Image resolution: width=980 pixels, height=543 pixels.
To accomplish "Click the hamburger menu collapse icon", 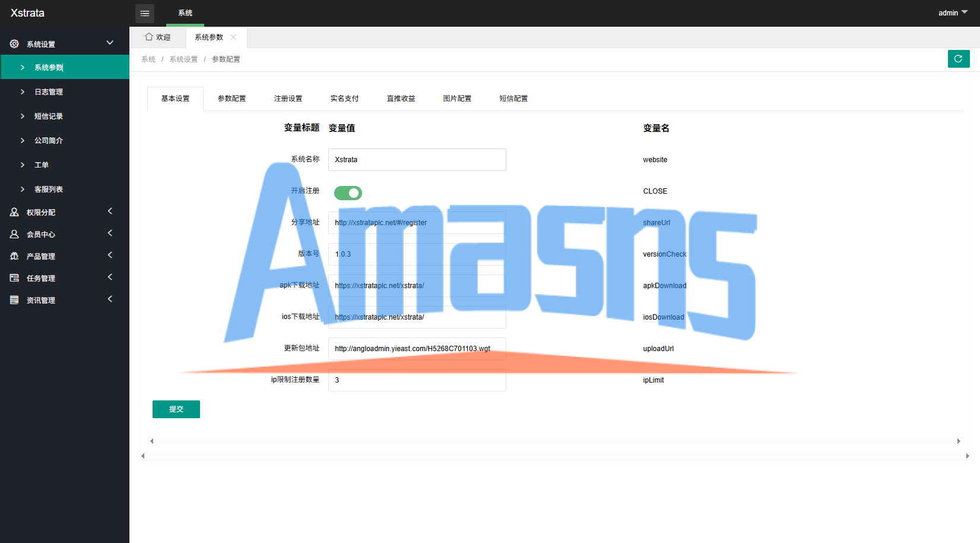I will [145, 13].
